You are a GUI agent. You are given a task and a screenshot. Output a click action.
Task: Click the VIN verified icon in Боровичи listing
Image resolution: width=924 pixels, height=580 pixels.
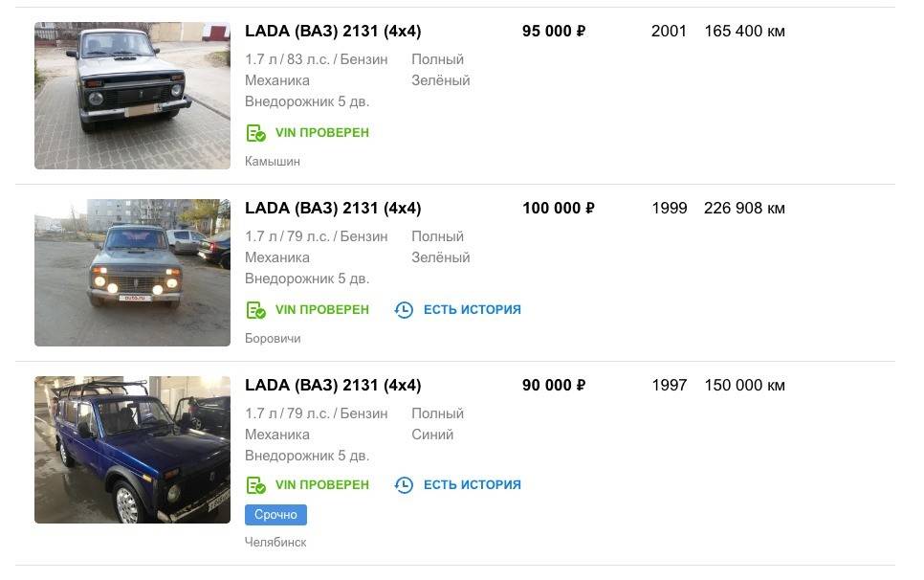(x=255, y=310)
